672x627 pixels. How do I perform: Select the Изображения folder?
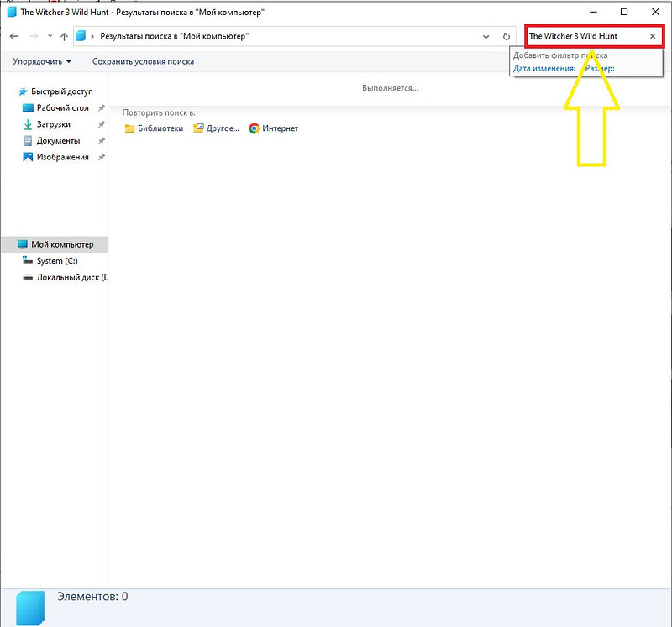(62, 157)
